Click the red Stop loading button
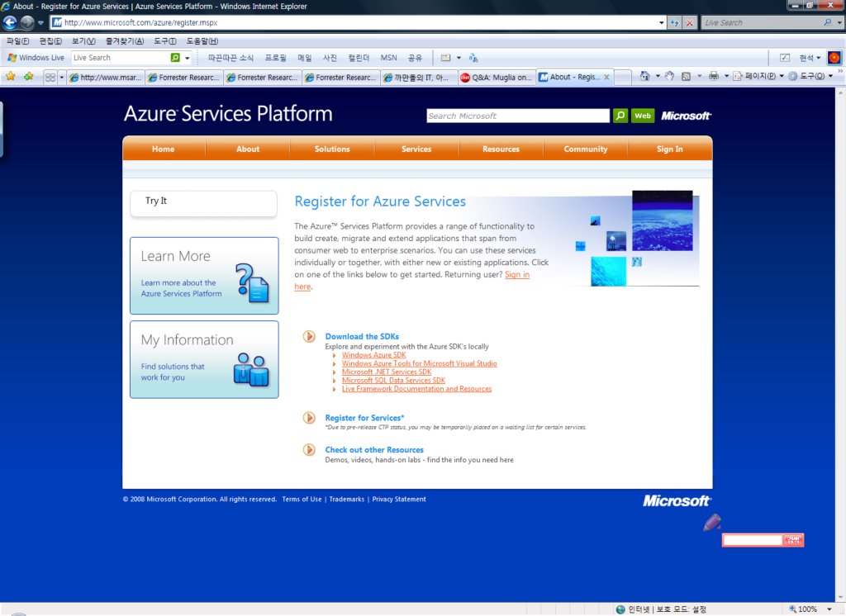The height and width of the screenshot is (616, 846). tap(690, 22)
